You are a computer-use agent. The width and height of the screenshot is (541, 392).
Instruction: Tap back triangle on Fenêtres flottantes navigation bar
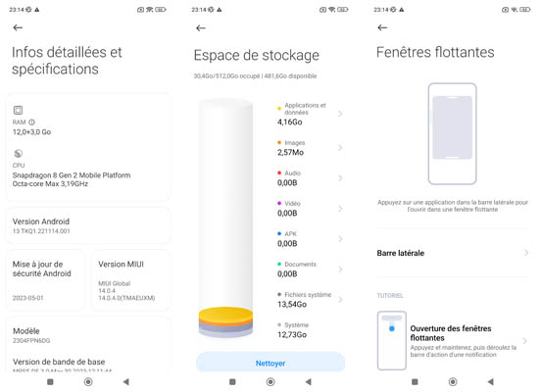(491, 381)
